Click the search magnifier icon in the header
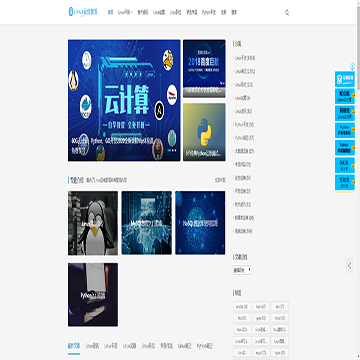 point(287,13)
